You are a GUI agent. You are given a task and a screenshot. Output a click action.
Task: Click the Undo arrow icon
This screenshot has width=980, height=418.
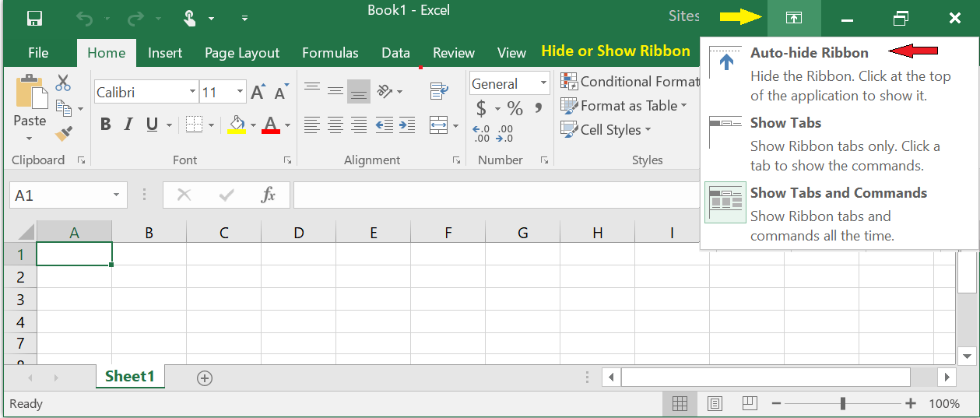point(84,18)
